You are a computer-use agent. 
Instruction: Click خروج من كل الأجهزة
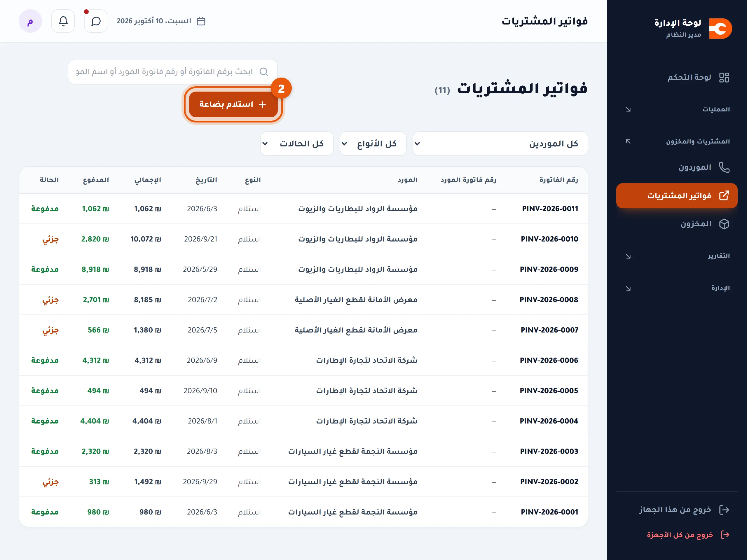(677, 535)
